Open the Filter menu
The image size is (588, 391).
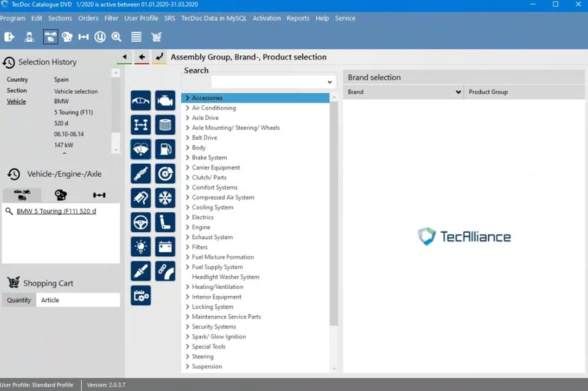point(111,18)
